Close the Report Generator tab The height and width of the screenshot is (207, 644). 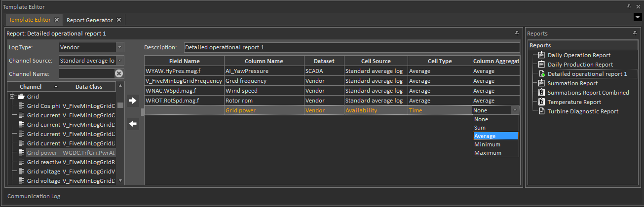coord(118,20)
